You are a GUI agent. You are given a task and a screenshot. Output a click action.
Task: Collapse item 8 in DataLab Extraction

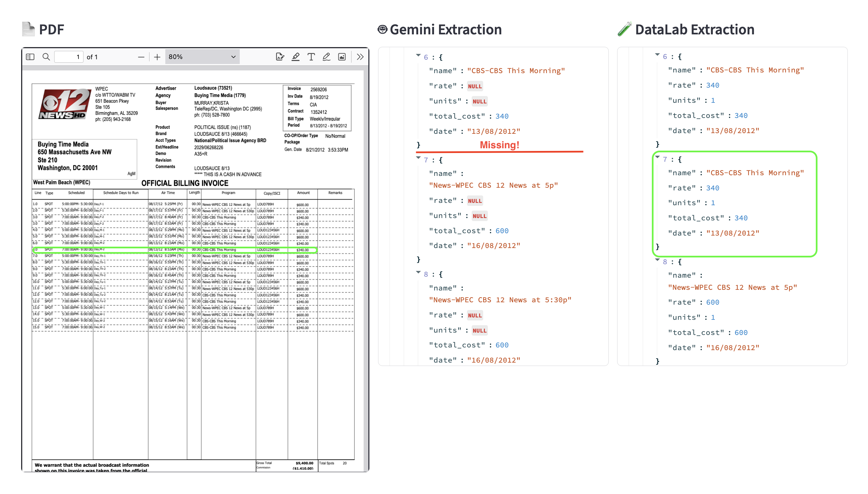(x=657, y=260)
